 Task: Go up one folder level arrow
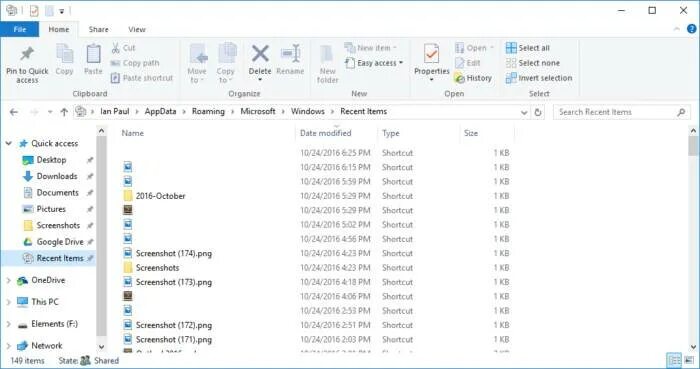(64, 112)
